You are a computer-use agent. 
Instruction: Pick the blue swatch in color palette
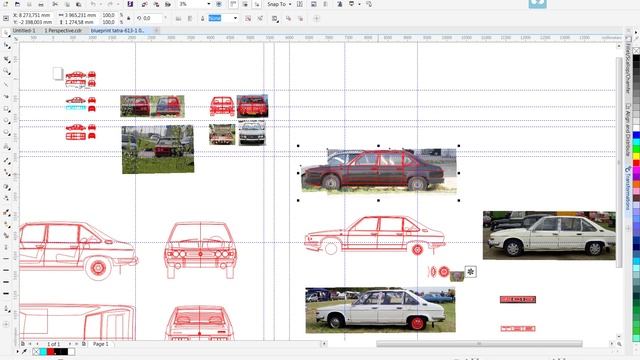[x=636, y=135]
